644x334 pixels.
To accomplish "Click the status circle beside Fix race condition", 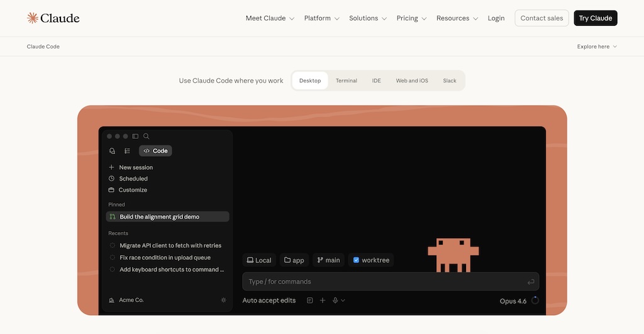I will 112,258.
